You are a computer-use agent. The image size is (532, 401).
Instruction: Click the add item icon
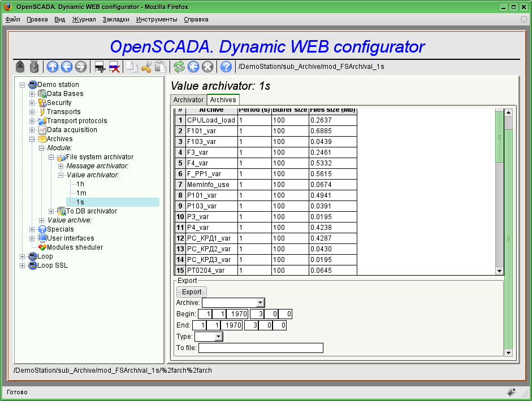pyautogui.click(x=100, y=67)
